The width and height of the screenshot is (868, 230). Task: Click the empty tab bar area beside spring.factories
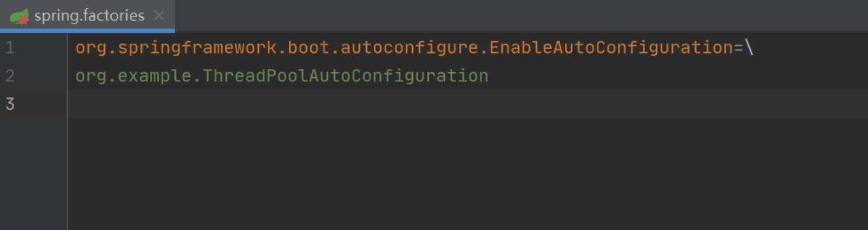(521, 16)
